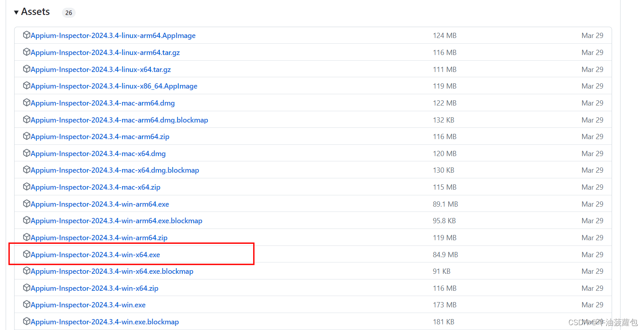Screen dimensions: 644x330
Task: Download Appium-Inspector-2024.3.4-win-arm64.exe
Action: 100,204
